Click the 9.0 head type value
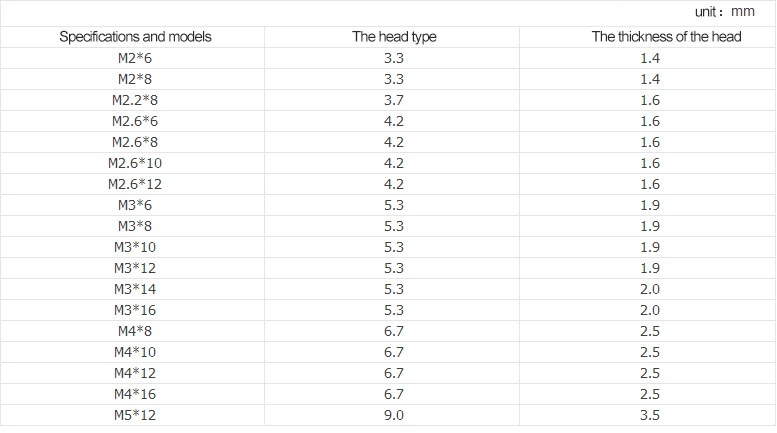The height and width of the screenshot is (433, 777). [x=394, y=415]
